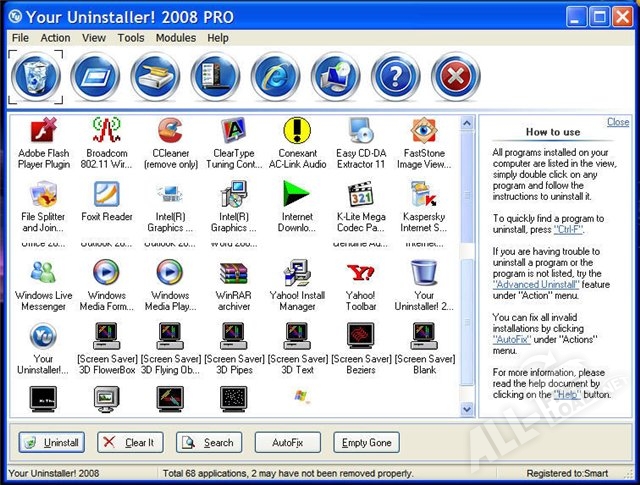Close the How to use panel
This screenshot has height=485, width=640.
click(618, 122)
